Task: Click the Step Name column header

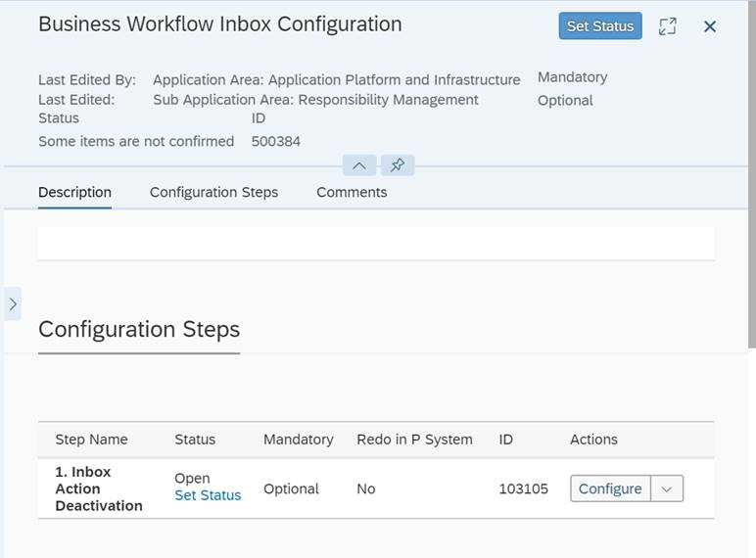Action: 92,440
